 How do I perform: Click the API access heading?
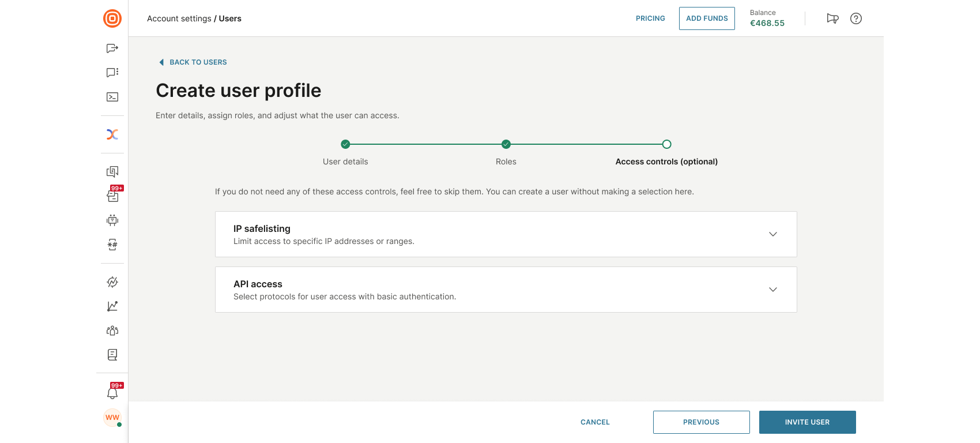click(258, 284)
